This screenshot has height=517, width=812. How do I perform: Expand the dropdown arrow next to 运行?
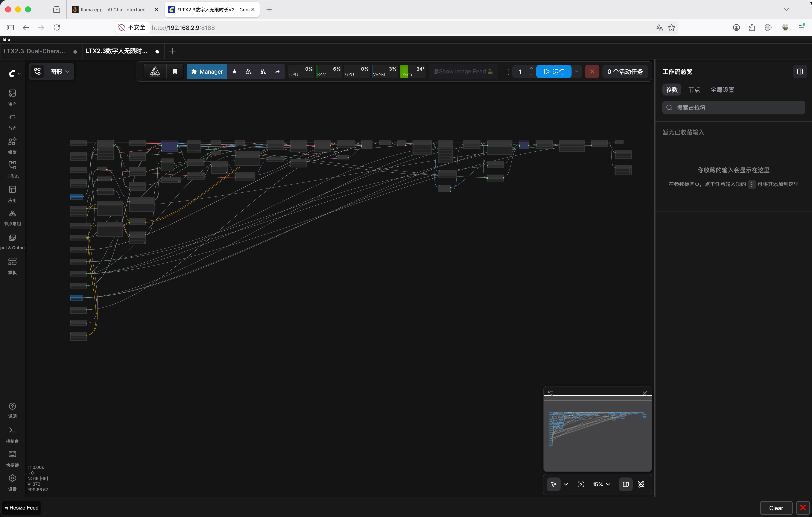tap(576, 71)
